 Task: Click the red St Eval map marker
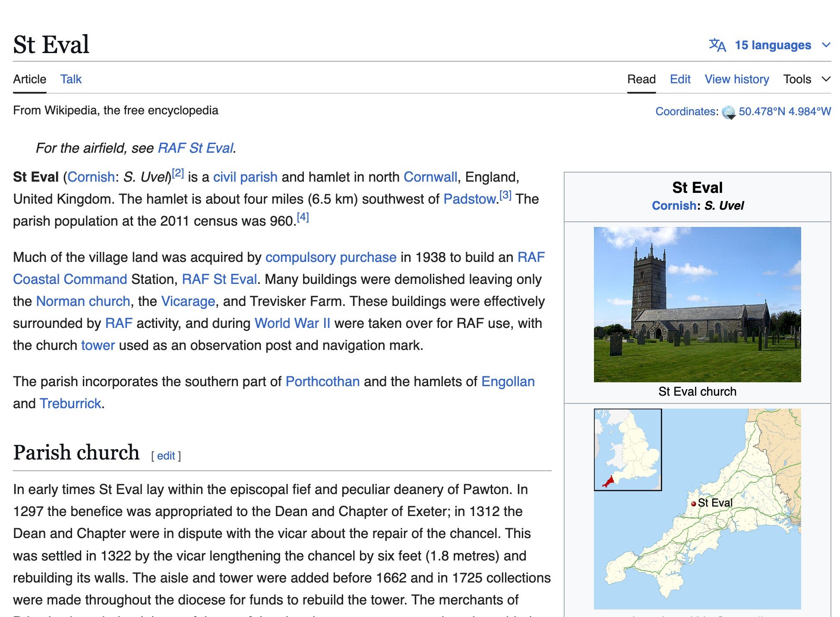point(693,504)
